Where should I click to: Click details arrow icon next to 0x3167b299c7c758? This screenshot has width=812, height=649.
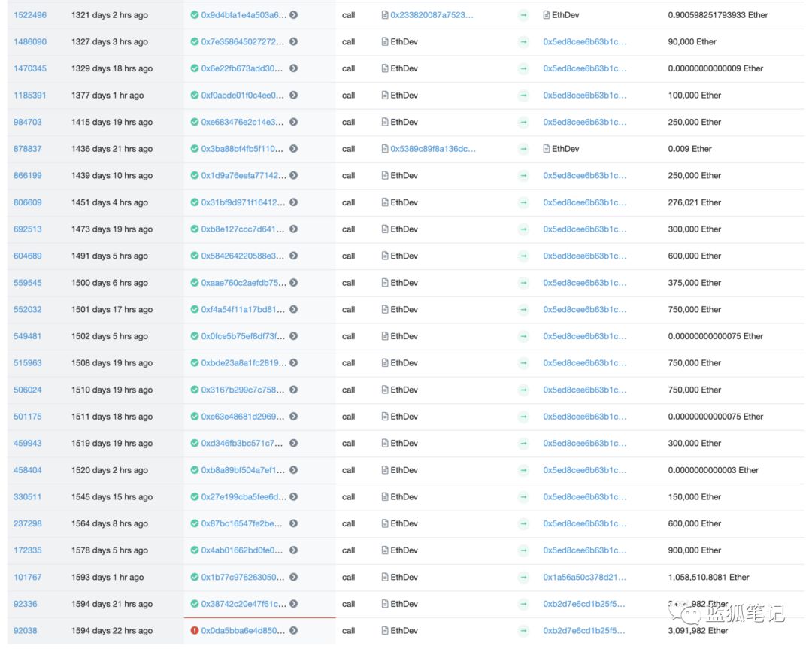294,390
